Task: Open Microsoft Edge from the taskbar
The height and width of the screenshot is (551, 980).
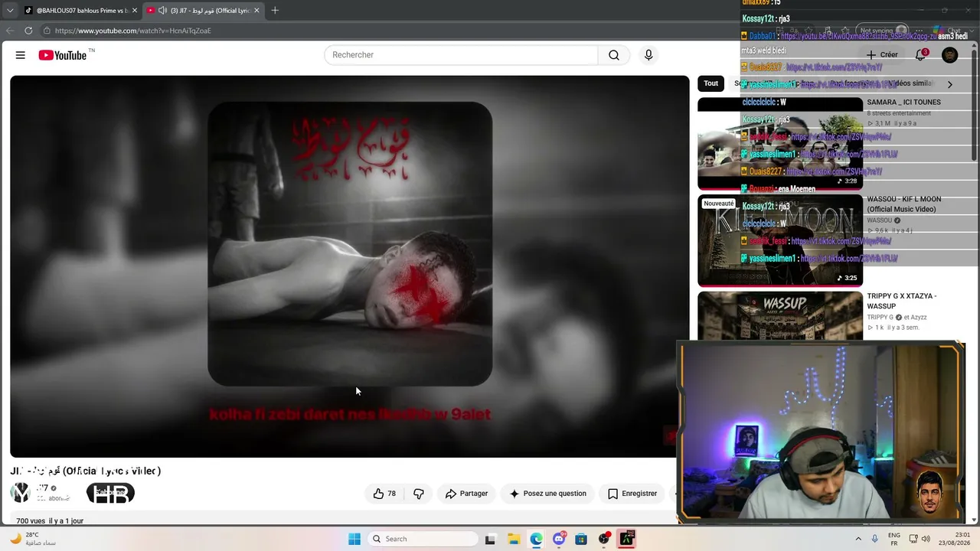Action: [536, 539]
